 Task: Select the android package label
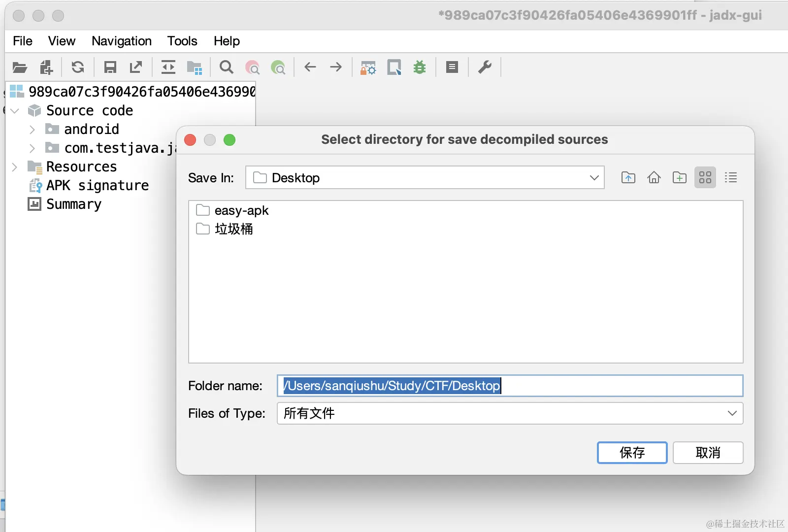point(92,130)
